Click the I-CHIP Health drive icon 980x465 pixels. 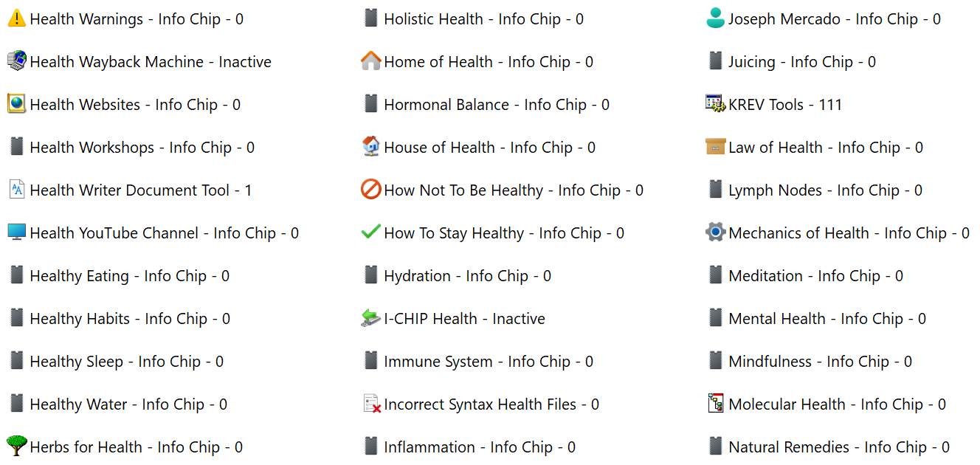tap(370, 319)
